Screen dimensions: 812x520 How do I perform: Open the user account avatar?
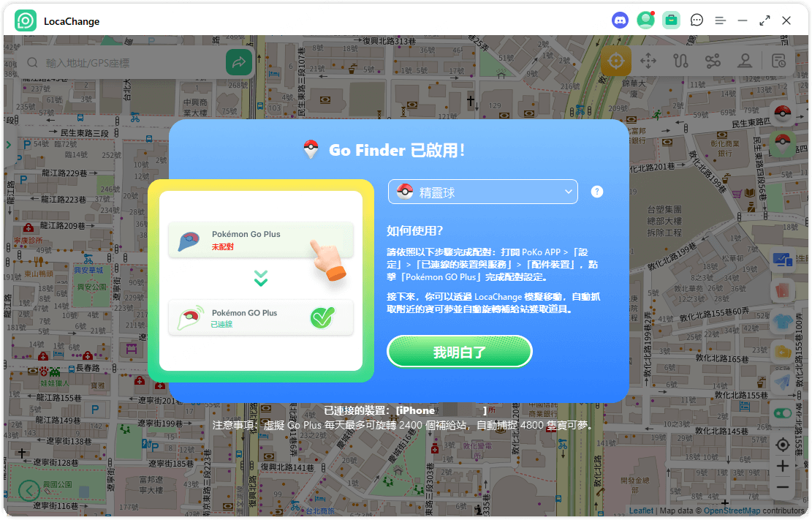(x=645, y=20)
